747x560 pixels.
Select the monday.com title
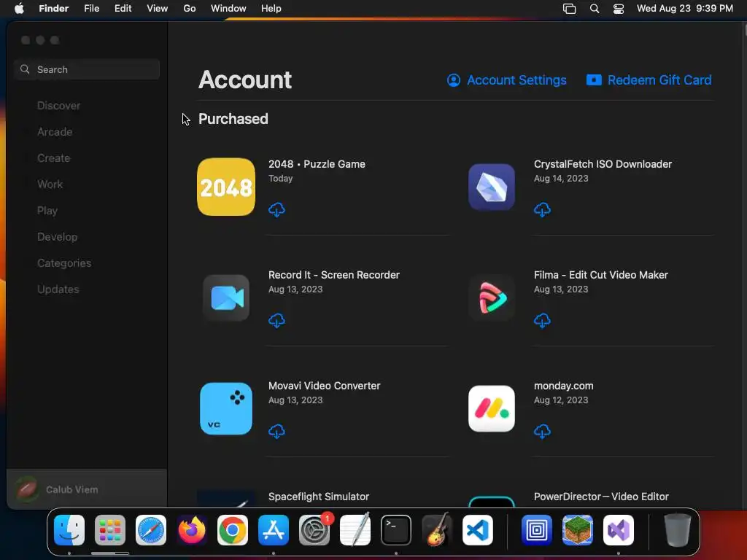pos(564,386)
